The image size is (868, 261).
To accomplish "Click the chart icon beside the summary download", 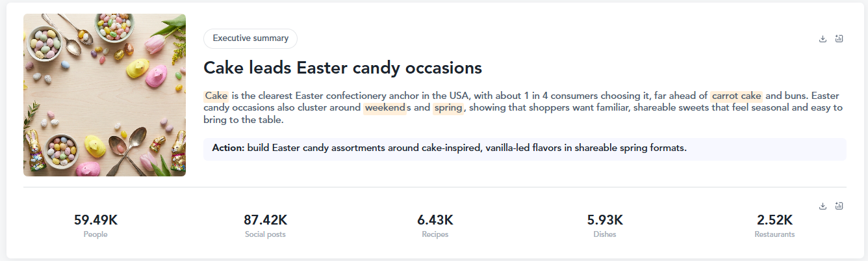I will (839, 38).
